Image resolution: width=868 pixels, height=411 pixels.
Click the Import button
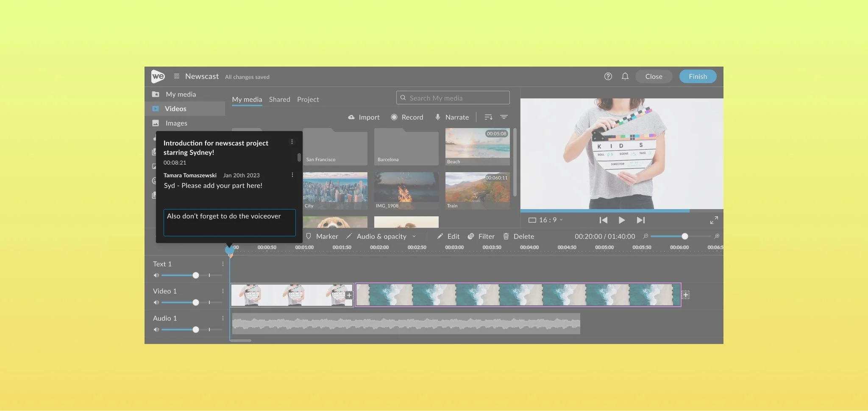pyautogui.click(x=364, y=117)
